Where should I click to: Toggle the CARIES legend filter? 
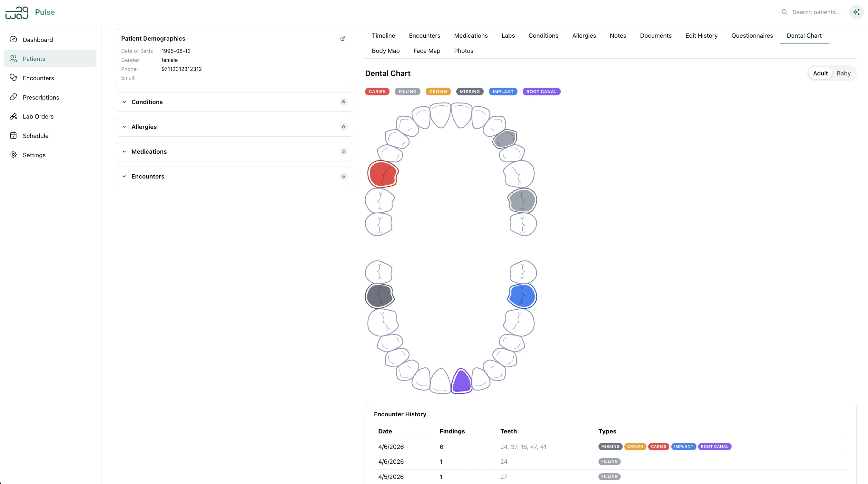pos(377,91)
